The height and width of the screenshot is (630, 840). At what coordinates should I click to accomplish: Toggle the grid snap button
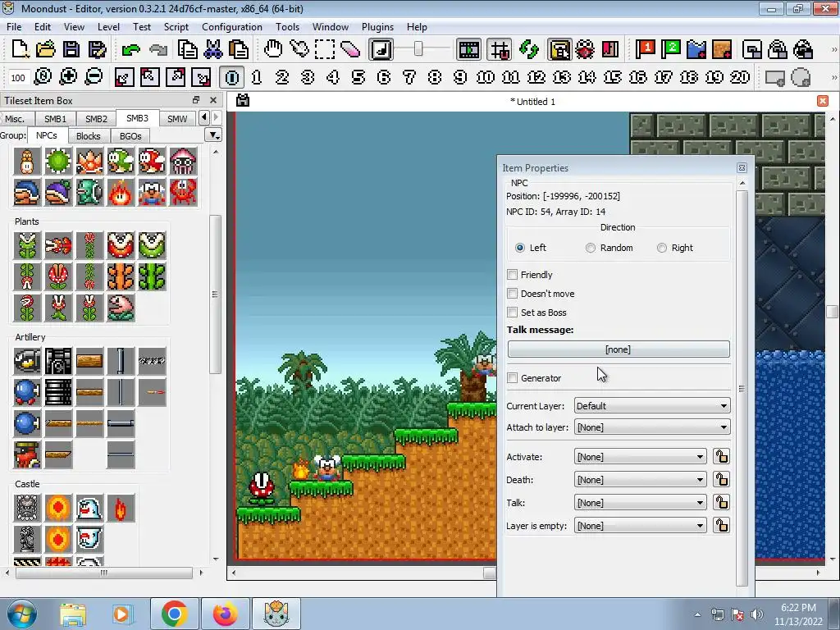[500, 50]
